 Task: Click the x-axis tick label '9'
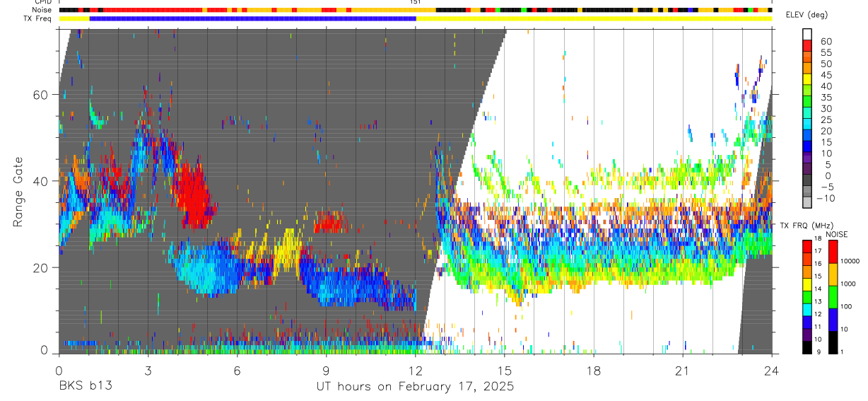[326, 371]
